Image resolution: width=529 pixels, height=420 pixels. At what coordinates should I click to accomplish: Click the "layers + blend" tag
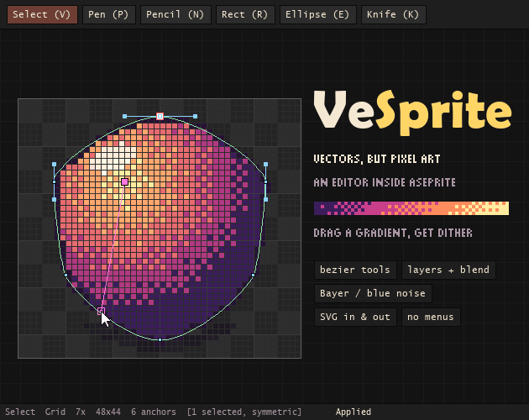[448, 270]
